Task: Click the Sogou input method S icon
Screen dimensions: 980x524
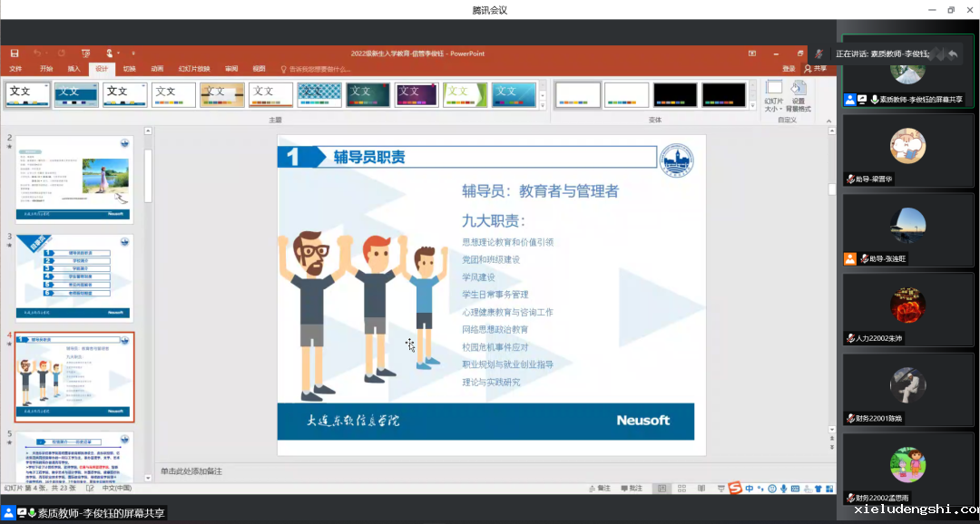Action: coord(735,489)
